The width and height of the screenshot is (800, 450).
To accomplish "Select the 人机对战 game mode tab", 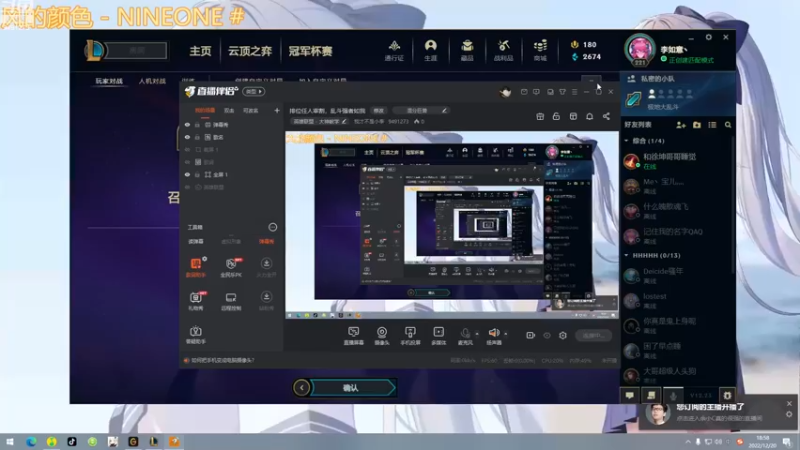I will tap(152, 81).
